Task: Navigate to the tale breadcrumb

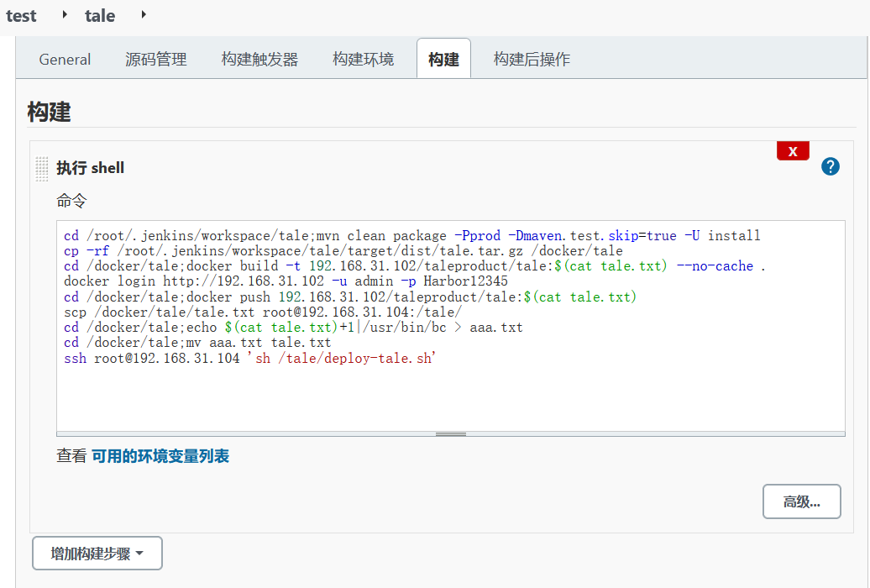Action: (100, 15)
